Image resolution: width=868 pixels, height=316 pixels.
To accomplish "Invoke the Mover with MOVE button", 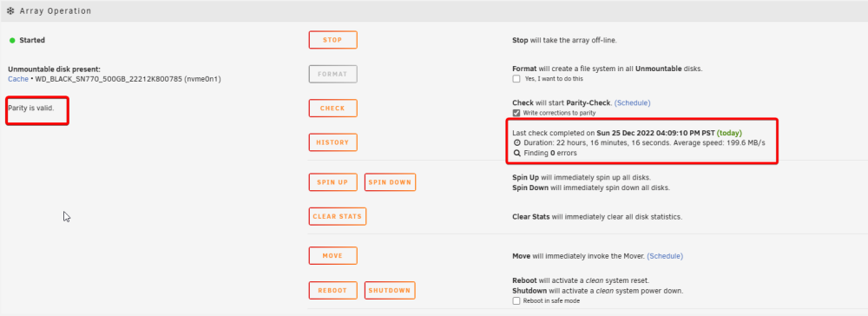I will (x=332, y=256).
